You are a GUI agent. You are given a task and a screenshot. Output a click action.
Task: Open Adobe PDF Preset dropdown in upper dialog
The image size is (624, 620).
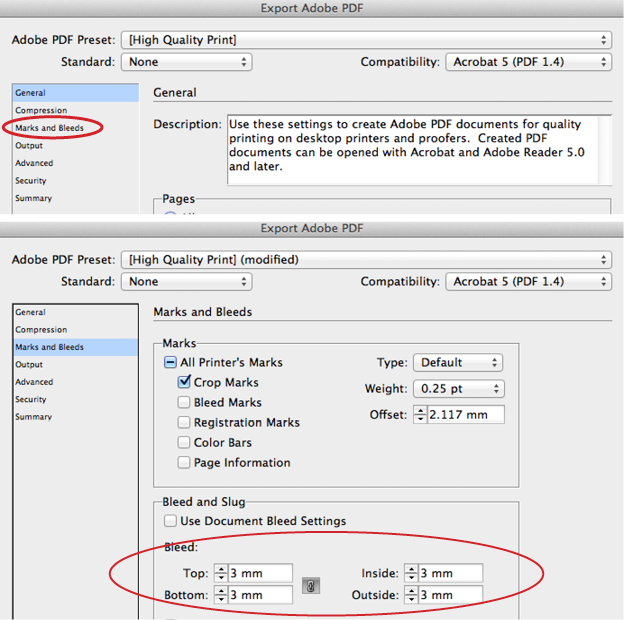(367, 40)
